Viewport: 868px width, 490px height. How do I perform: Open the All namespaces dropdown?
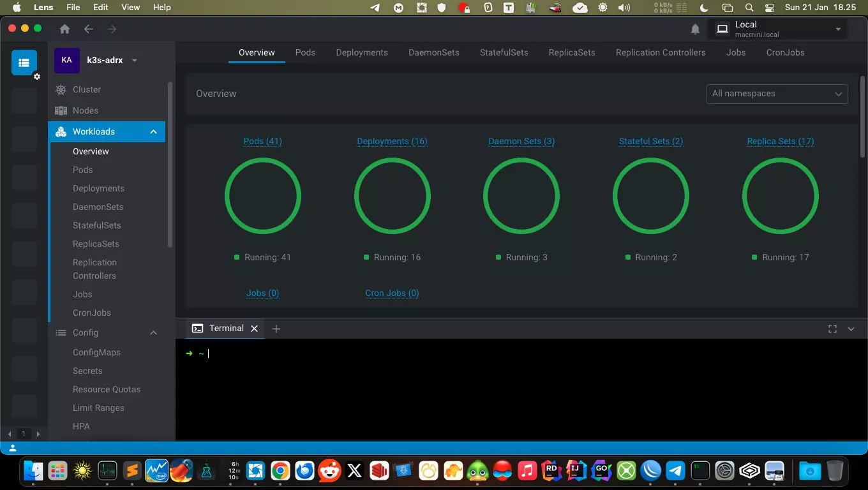click(x=777, y=94)
